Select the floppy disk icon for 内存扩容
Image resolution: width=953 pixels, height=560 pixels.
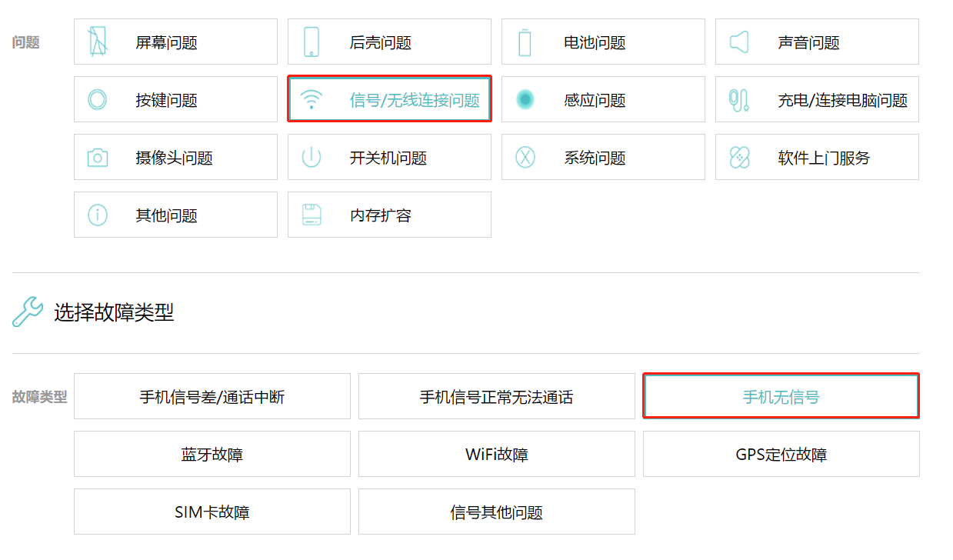tap(311, 215)
